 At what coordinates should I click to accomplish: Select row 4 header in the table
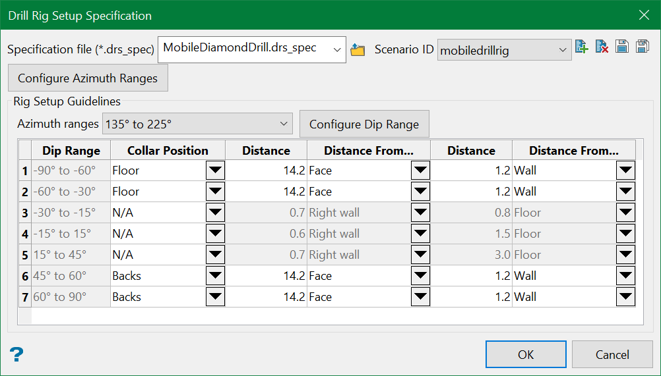[25, 234]
